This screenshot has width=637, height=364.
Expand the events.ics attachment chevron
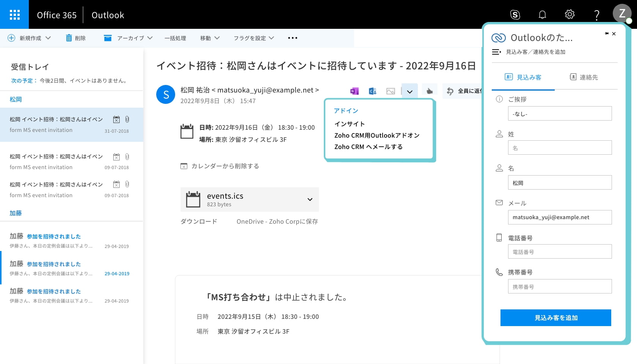pos(310,199)
